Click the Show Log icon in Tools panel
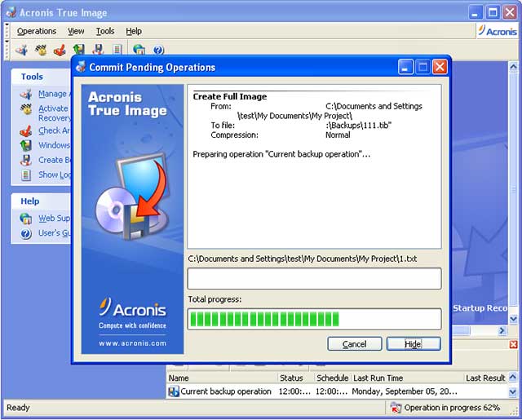The width and height of the screenshot is (522, 420). 26,175
